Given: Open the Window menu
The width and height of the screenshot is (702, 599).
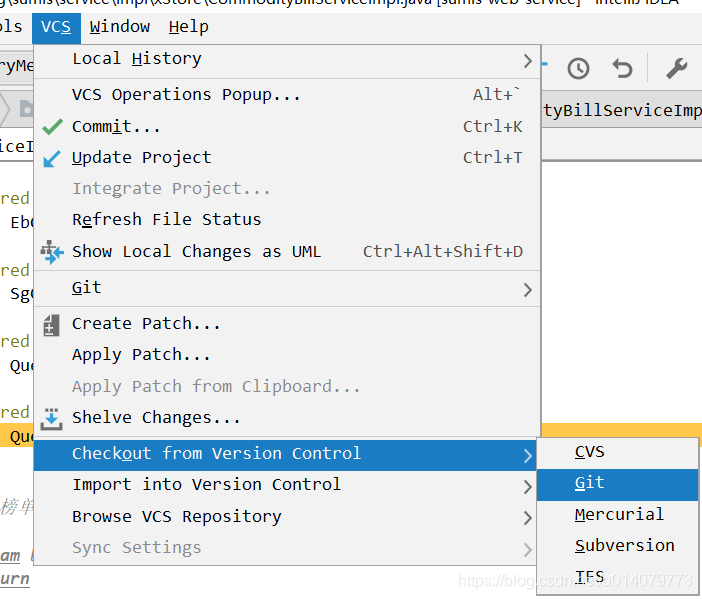Looking at the screenshot, I should point(120,27).
